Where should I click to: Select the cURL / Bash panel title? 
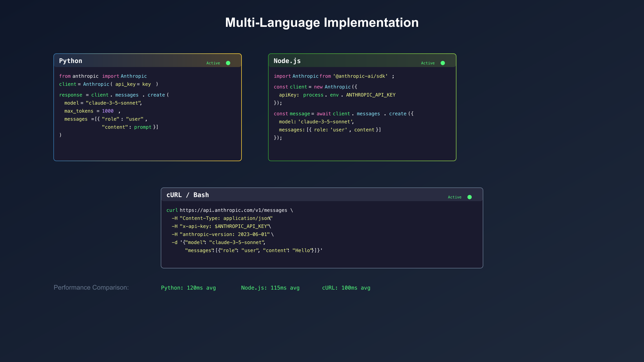[188, 195]
